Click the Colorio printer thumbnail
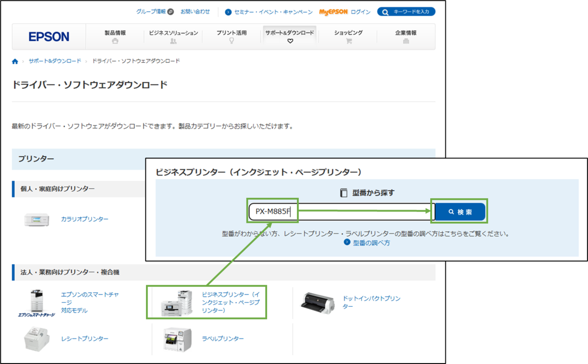Image resolution: width=588 pixels, height=364 pixels. pos(37,219)
